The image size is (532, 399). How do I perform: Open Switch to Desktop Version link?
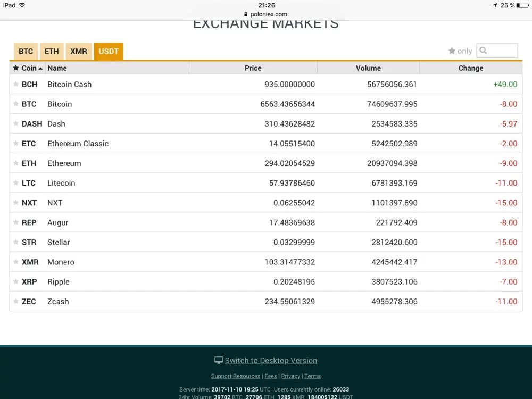271,360
